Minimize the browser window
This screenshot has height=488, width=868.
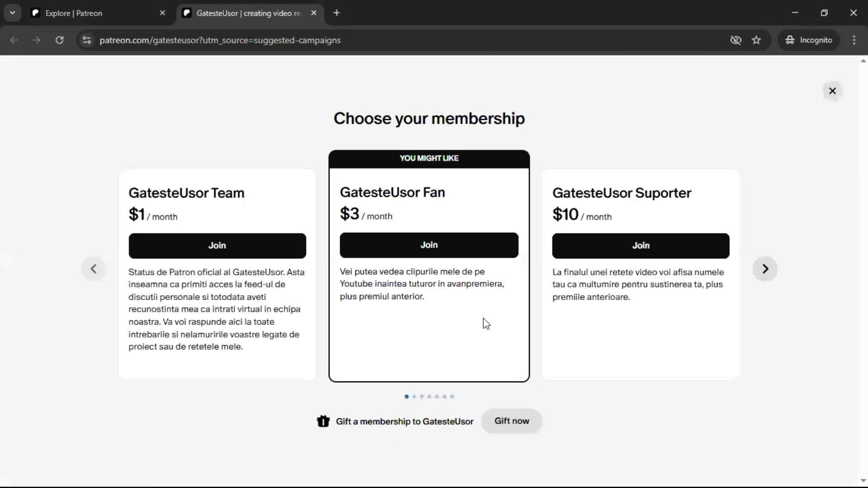(795, 13)
